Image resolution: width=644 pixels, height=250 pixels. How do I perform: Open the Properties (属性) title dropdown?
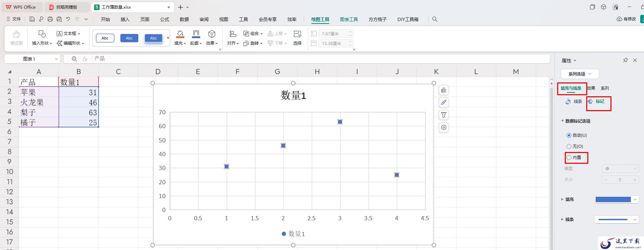[x=569, y=61]
